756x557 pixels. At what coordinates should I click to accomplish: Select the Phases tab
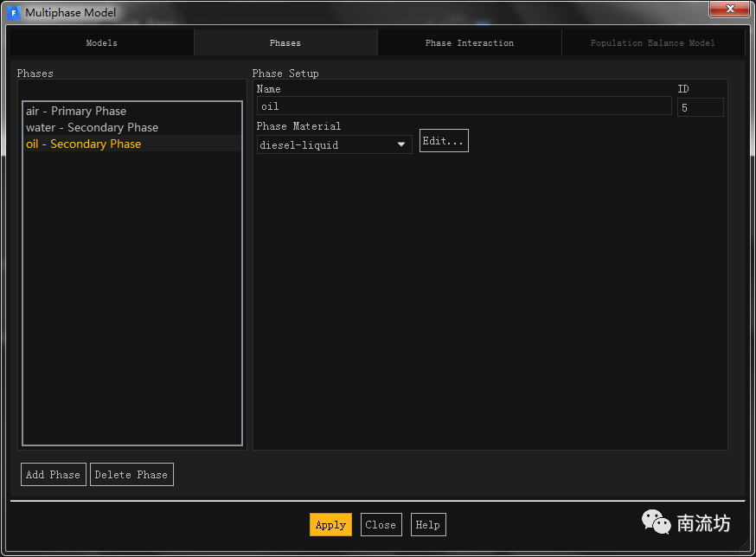point(285,43)
